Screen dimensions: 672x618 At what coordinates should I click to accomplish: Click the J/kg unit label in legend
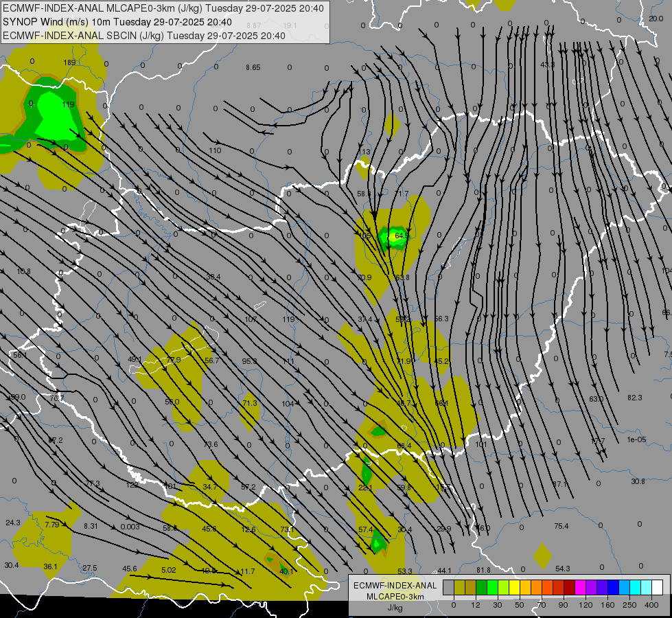tap(395, 608)
